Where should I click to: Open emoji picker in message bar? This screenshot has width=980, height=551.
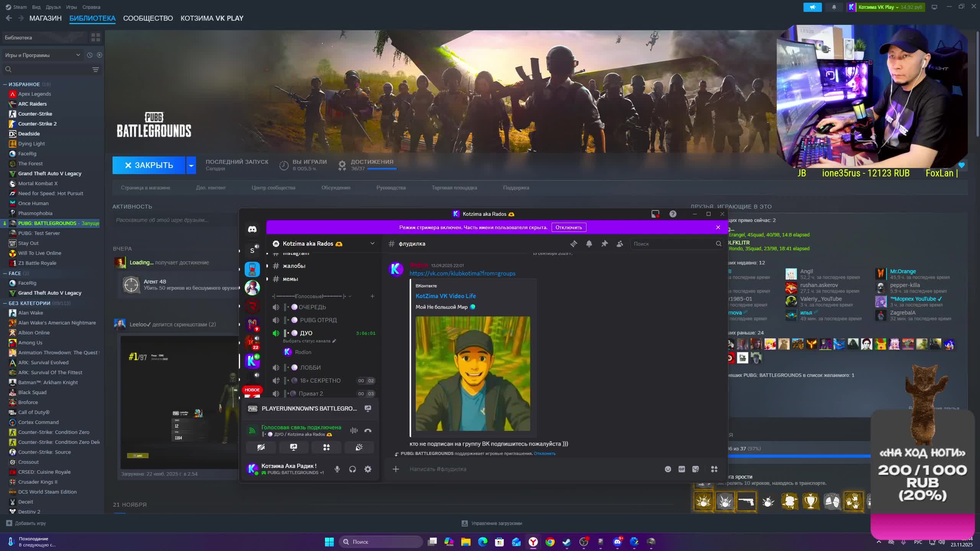(x=668, y=469)
